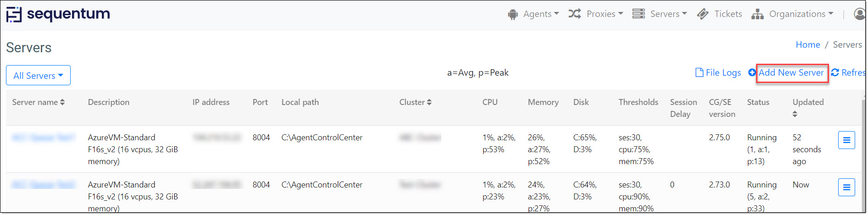
Task: Click the plus icon beside Add New Server
Action: [x=752, y=72]
